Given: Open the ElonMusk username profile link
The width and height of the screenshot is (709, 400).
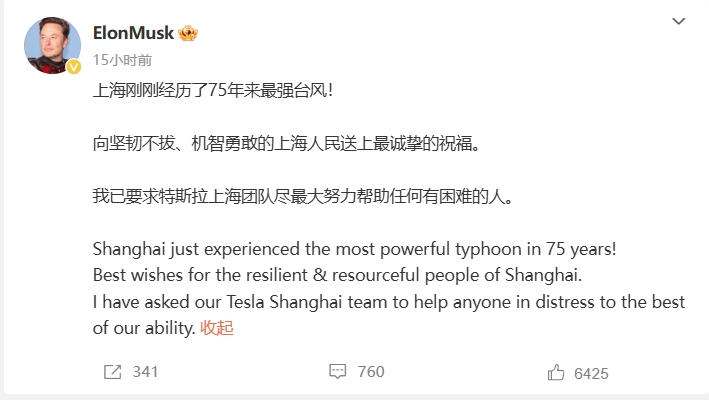Looking at the screenshot, I should pyautogui.click(x=132, y=34).
